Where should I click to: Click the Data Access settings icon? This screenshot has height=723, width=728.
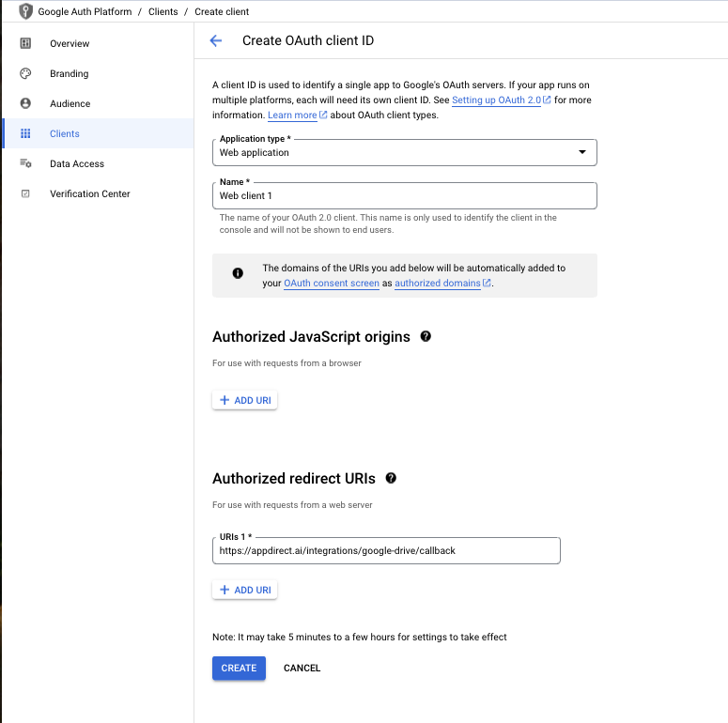coord(25,163)
